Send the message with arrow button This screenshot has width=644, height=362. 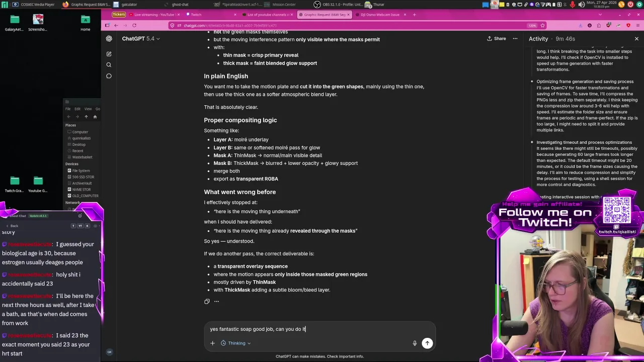click(427, 343)
